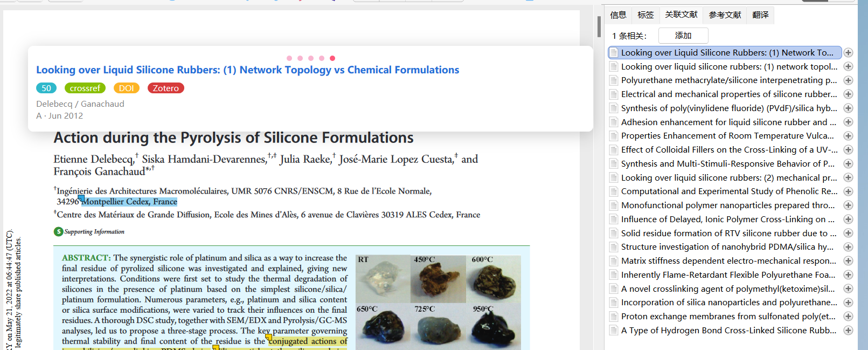The height and width of the screenshot is (350, 868).
Task: Add 'Structure investigation of nanohybrid PDMA/silica' via plus icon
Action: pos(848,247)
